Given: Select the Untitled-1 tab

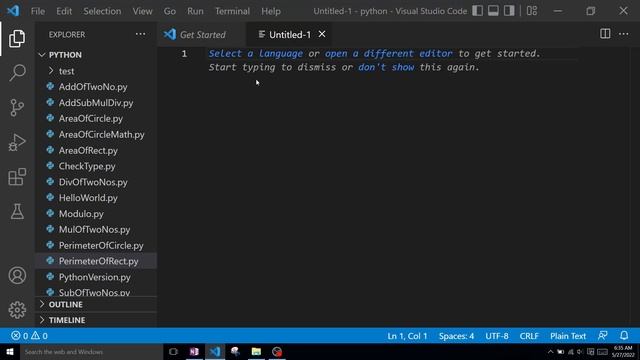Looking at the screenshot, I should coord(289,35).
